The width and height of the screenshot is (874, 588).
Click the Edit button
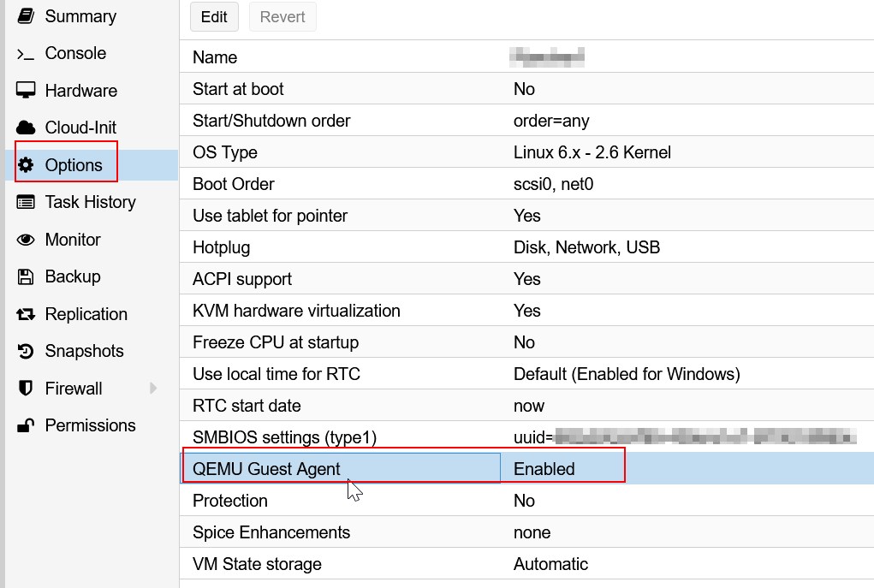point(213,16)
